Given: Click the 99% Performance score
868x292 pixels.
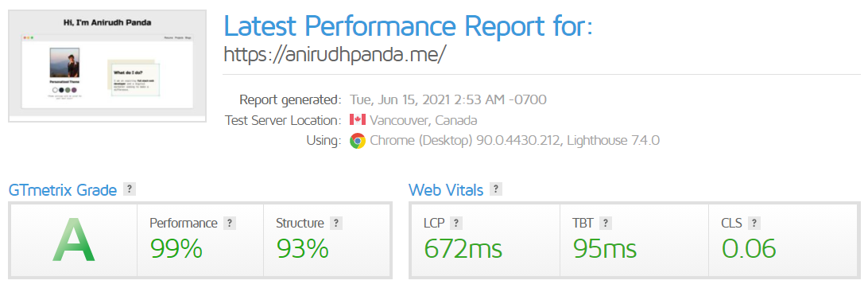Looking at the screenshot, I should pyautogui.click(x=176, y=249).
